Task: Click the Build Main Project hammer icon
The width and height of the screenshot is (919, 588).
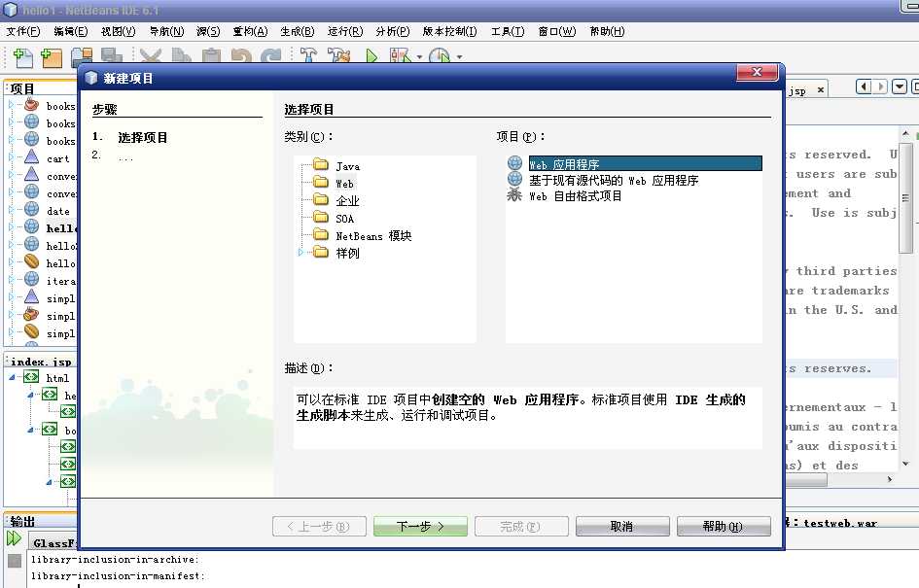Action: point(308,56)
